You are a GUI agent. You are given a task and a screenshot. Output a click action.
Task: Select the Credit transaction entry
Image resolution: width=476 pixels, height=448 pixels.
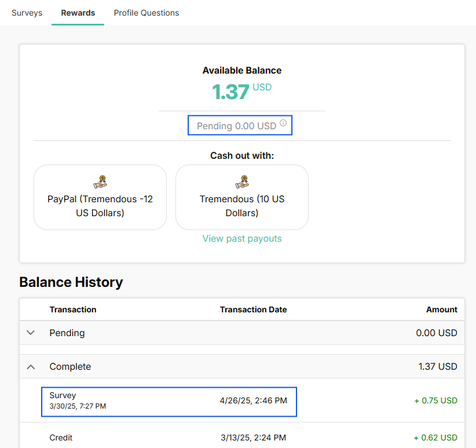[61, 438]
